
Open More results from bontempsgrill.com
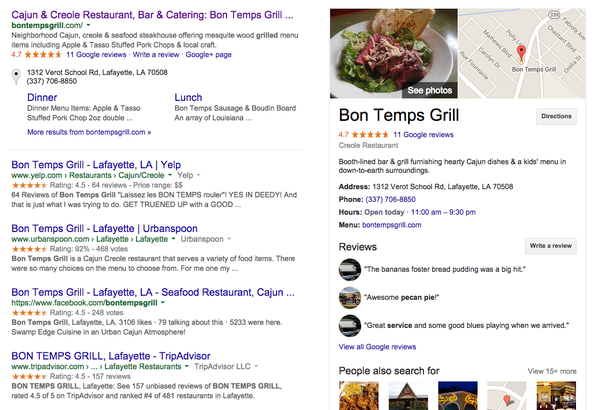pyautogui.click(x=89, y=132)
